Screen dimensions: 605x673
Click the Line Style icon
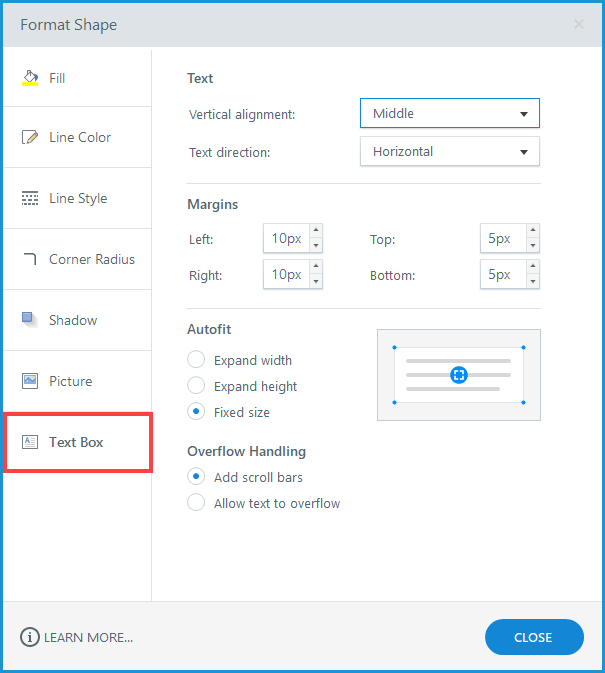click(30, 198)
